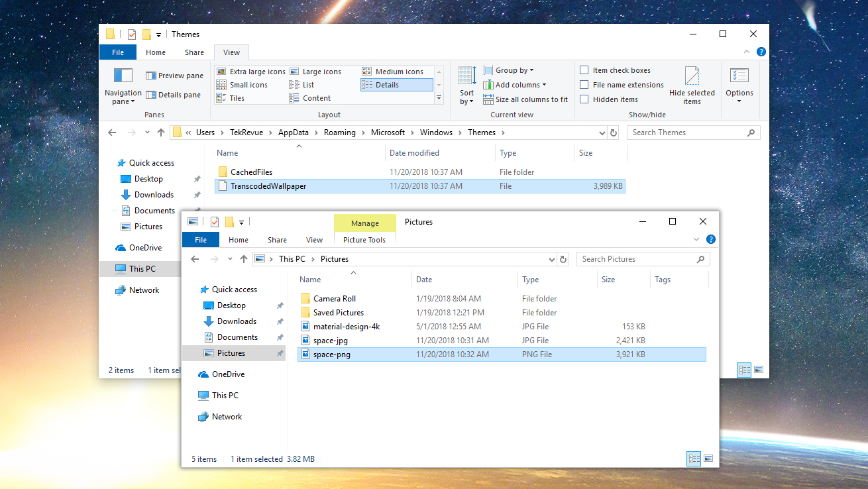868x489 pixels.
Task: Select the Camera Roll folder
Action: tap(502, 299)
